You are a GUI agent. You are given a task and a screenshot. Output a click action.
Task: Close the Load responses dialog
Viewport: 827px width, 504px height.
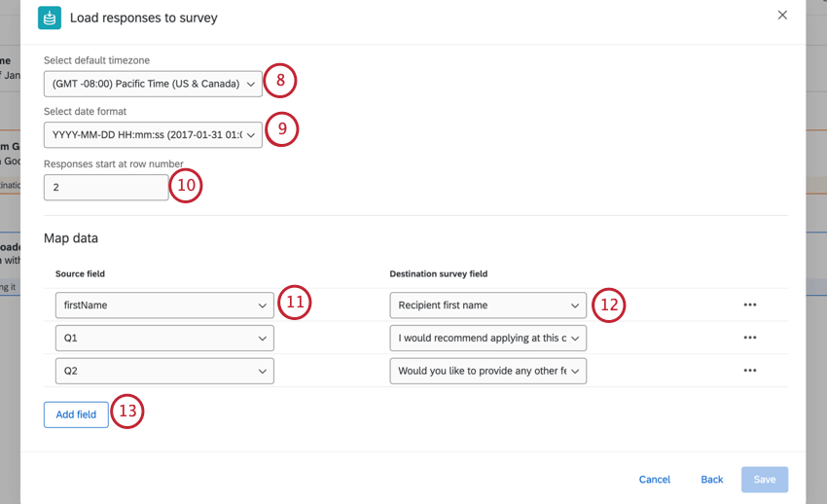click(x=782, y=16)
